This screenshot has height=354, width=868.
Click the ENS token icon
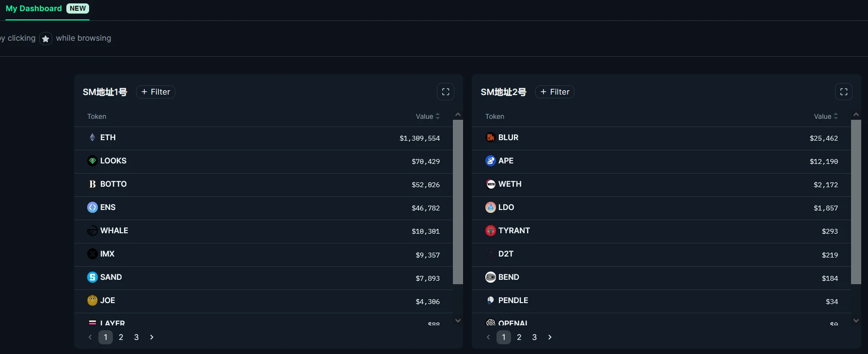pyautogui.click(x=92, y=207)
